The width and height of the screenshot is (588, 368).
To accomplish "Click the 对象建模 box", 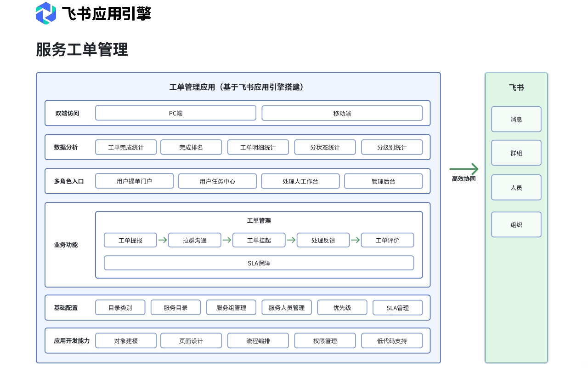I will pyautogui.click(x=126, y=341).
